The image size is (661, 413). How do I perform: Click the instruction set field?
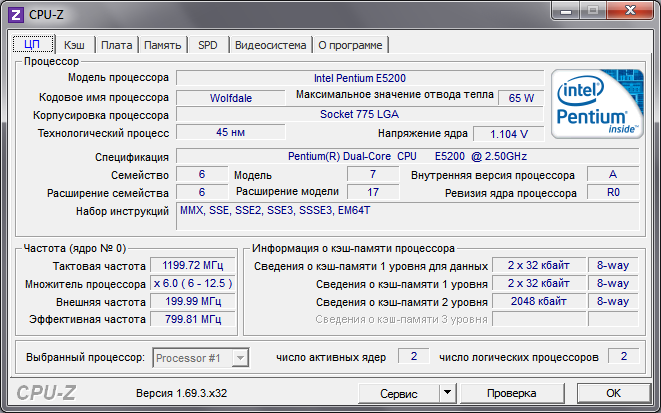tap(407, 216)
